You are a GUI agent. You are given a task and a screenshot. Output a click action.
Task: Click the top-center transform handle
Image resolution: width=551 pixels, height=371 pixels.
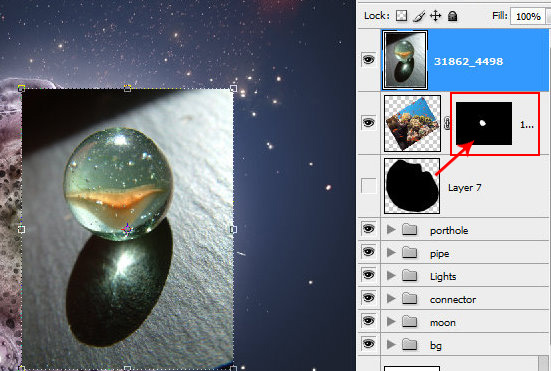[x=128, y=88]
